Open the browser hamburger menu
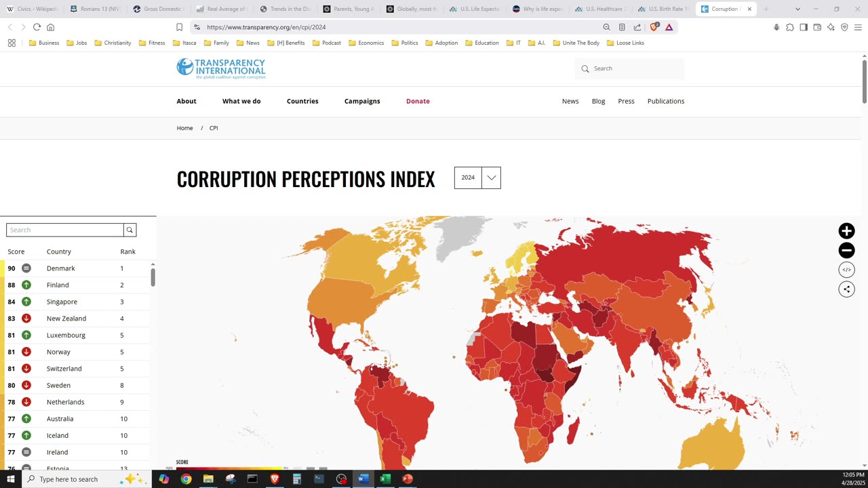Screen dimensions: 868x488 [x=858, y=27]
